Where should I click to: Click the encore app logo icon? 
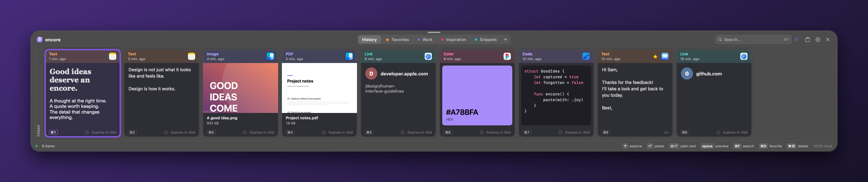click(x=39, y=39)
